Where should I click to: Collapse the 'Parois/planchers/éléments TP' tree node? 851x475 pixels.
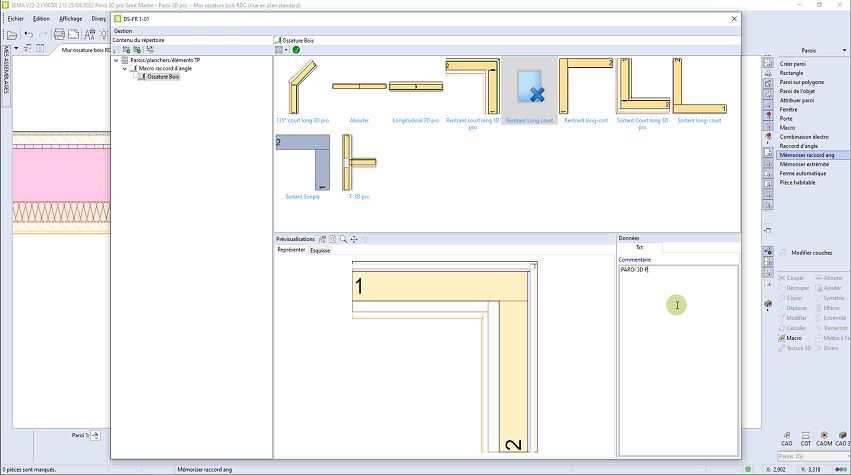pos(117,60)
